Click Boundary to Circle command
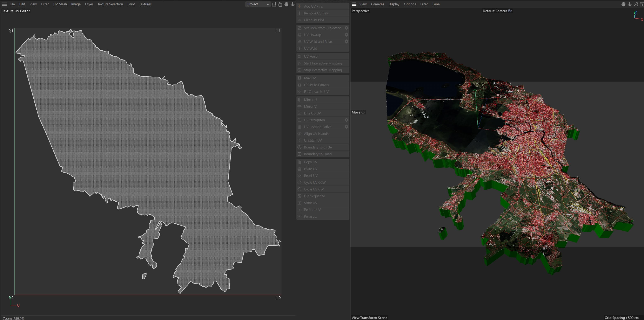 pyautogui.click(x=317, y=147)
